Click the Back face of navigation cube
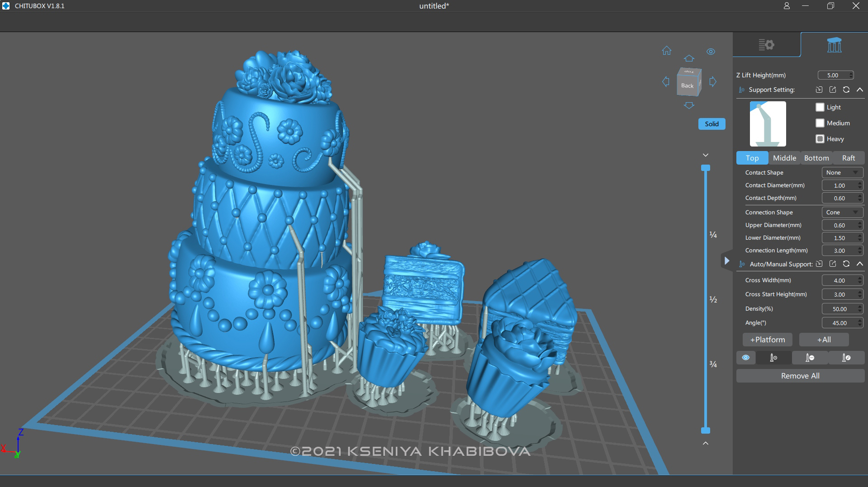The image size is (868, 487). (688, 85)
